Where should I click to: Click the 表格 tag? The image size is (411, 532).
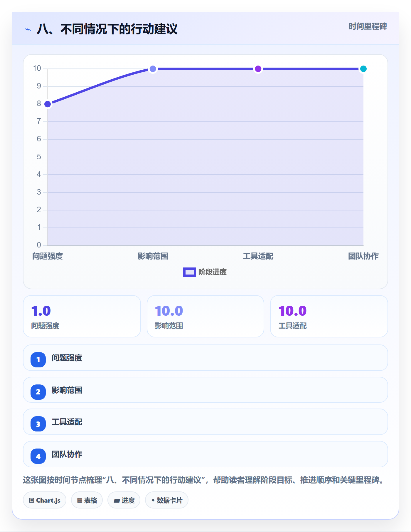pyautogui.click(x=87, y=500)
